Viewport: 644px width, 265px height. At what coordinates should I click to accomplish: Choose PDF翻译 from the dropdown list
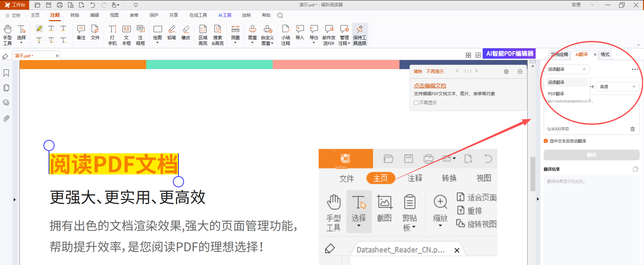(567, 94)
